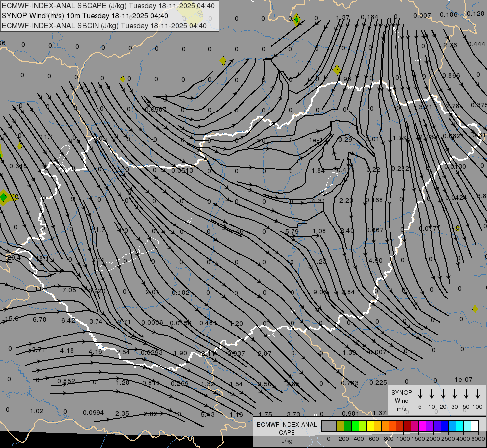Click the map value '15.6'
Image resolution: width=487 pixels, height=448 pixels.
click(x=12, y=319)
